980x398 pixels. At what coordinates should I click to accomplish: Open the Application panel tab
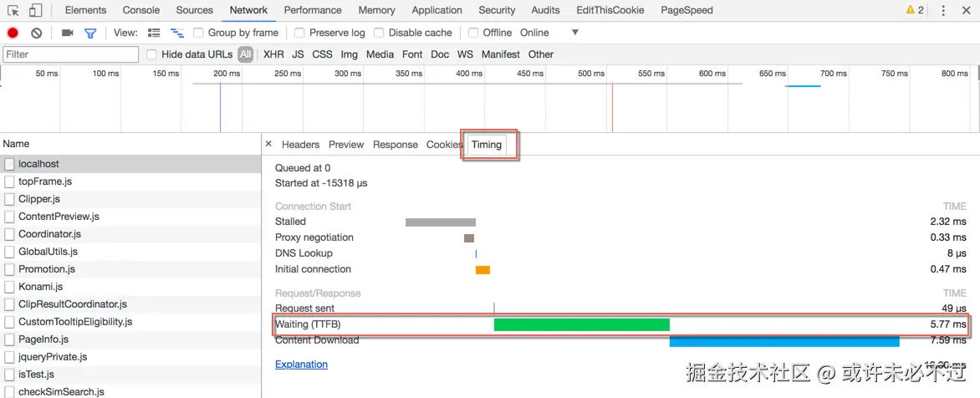pyautogui.click(x=436, y=10)
